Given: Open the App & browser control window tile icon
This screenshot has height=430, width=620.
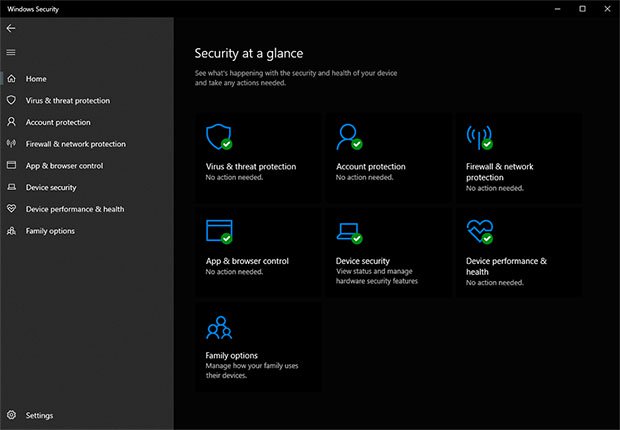Looking at the screenshot, I should (219, 231).
